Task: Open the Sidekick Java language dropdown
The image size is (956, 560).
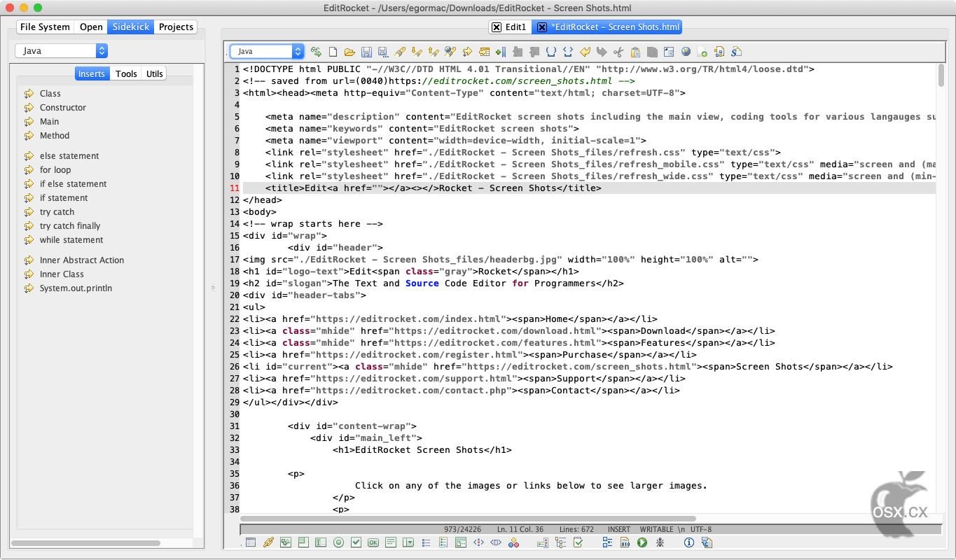Action: tap(62, 51)
